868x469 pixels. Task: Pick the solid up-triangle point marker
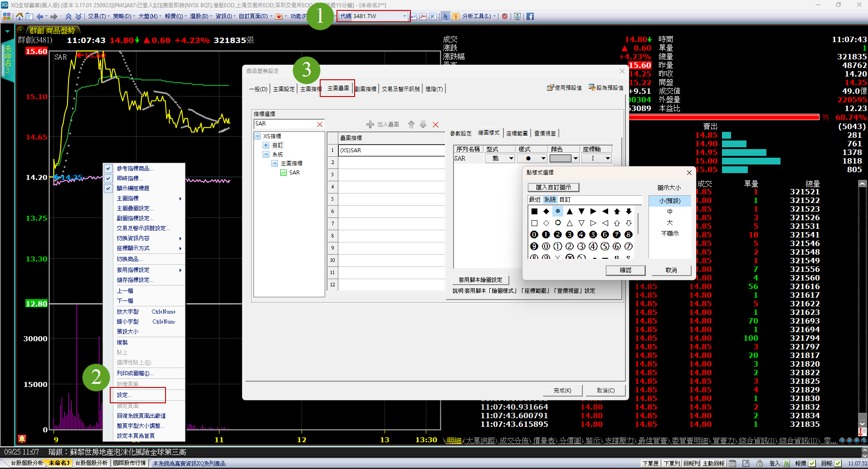click(x=570, y=211)
